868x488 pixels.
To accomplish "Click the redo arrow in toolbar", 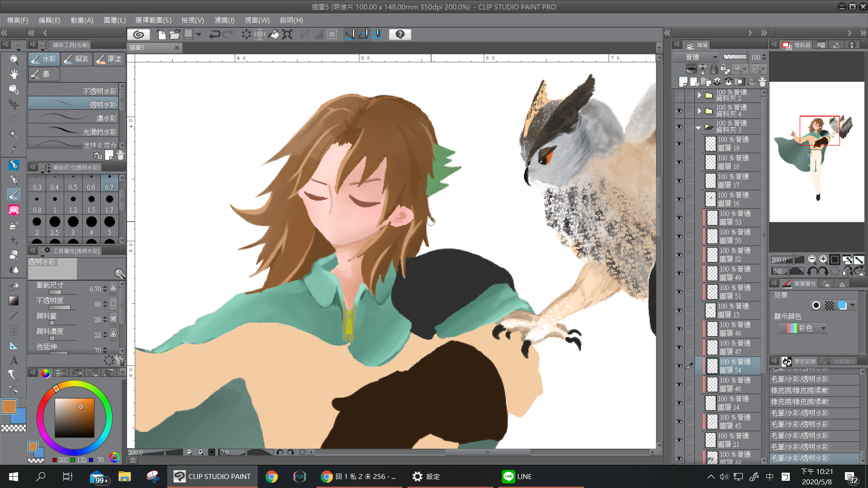I will tap(228, 34).
